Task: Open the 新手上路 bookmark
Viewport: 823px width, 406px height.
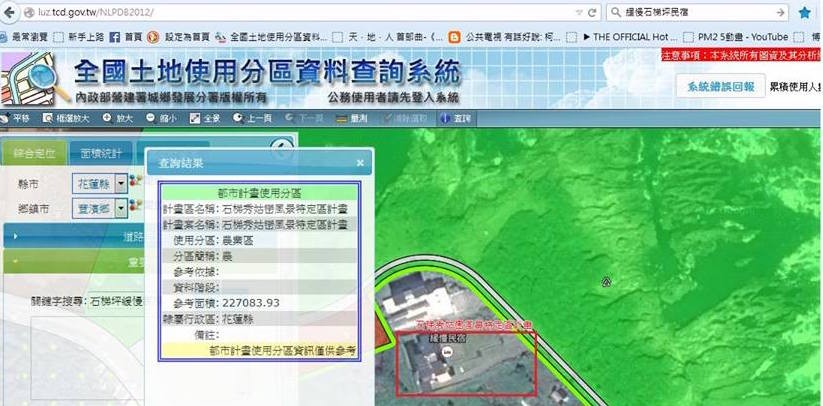Action: 79,37
